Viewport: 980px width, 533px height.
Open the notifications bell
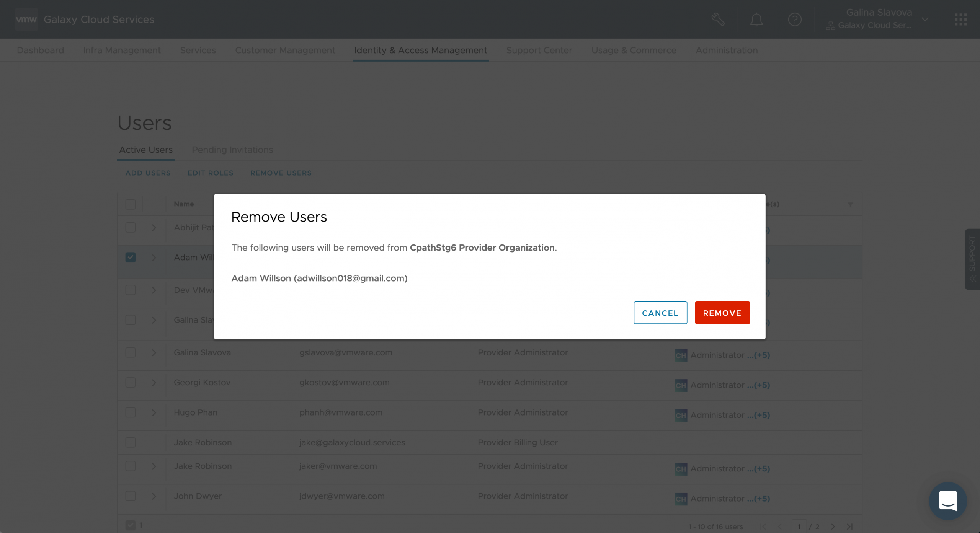pos(756,19)
